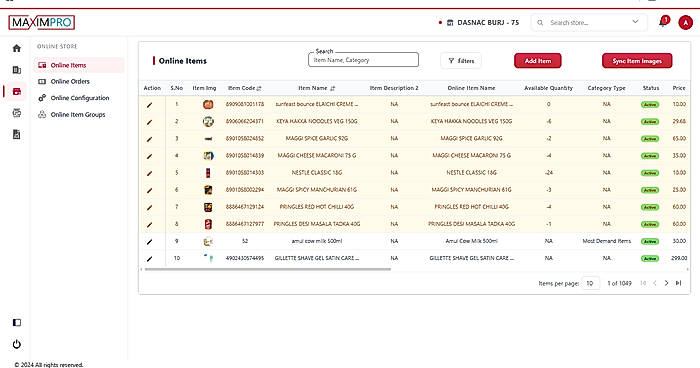Click the MaximPro logo
This screenshot has height=368, width=700.
42,22
